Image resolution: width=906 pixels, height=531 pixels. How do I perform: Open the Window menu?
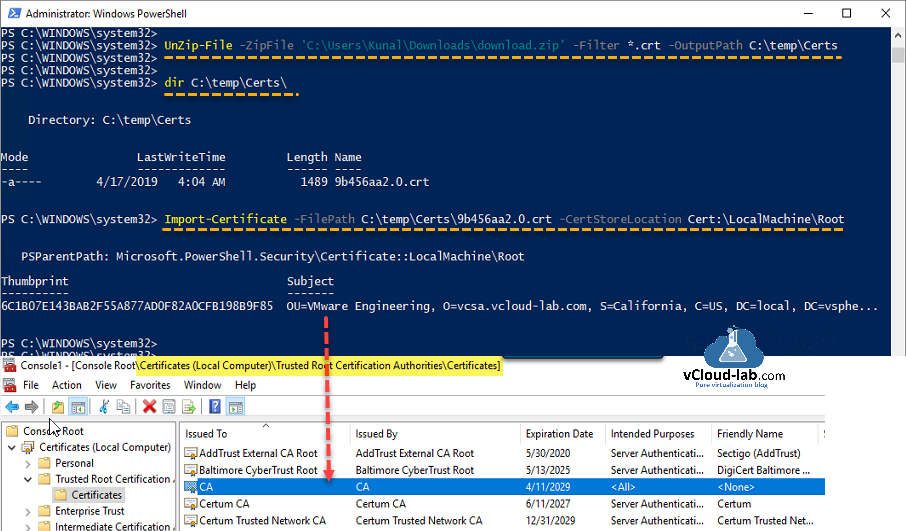click(x=202, y=385)
